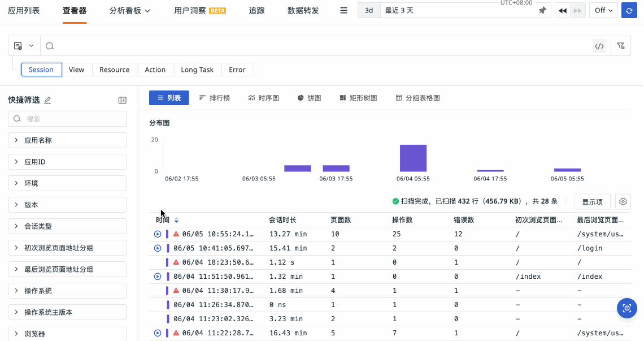Click the 06/04 11:26:34 session timestamp
644x341 pixels.
(x=214, y=305)
